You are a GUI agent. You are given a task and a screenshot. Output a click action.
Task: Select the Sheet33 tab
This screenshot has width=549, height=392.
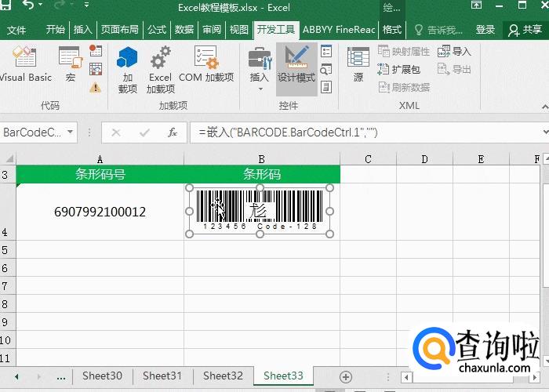283,376
